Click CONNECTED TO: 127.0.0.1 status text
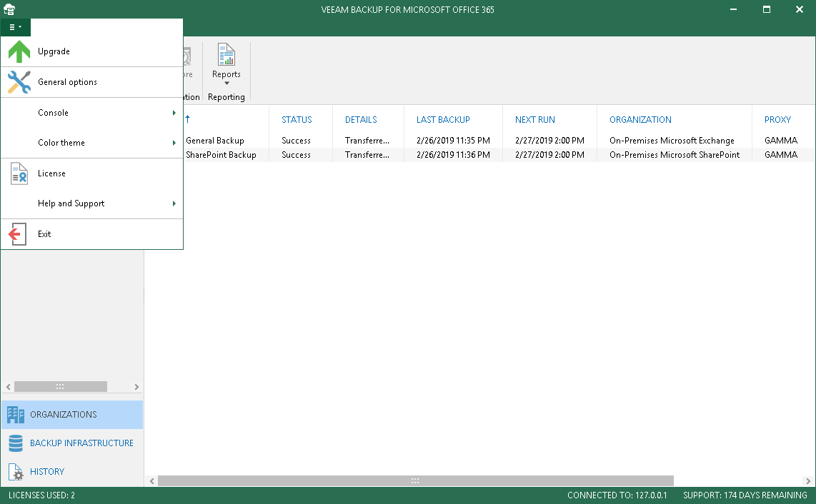 tap(617, 495)
